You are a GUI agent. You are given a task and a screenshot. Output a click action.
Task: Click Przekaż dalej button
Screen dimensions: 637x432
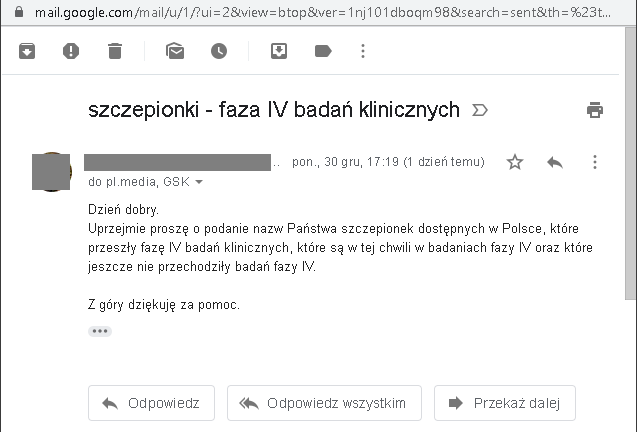click(x=504, y=403)
